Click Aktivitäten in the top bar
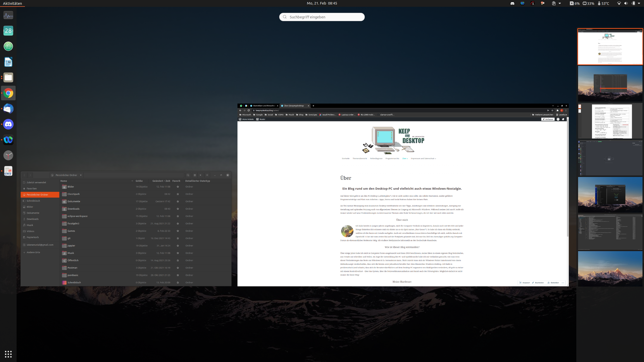 pos(12,4)
